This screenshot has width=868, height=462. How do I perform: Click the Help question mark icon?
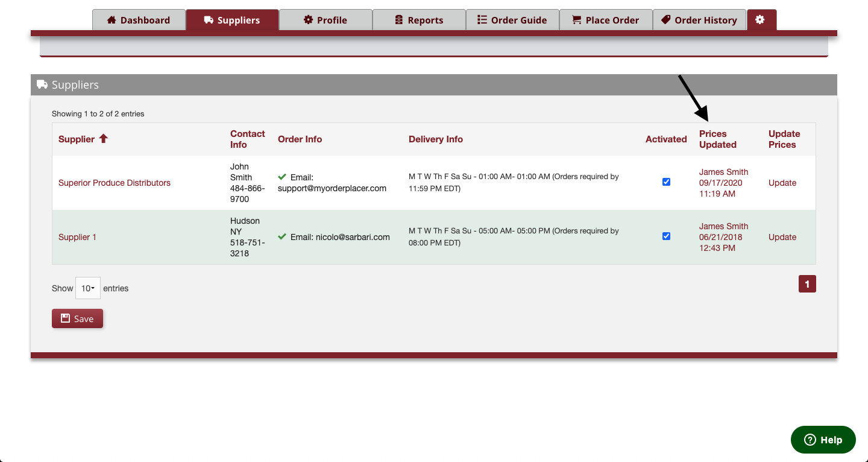[x=810, y=440]
